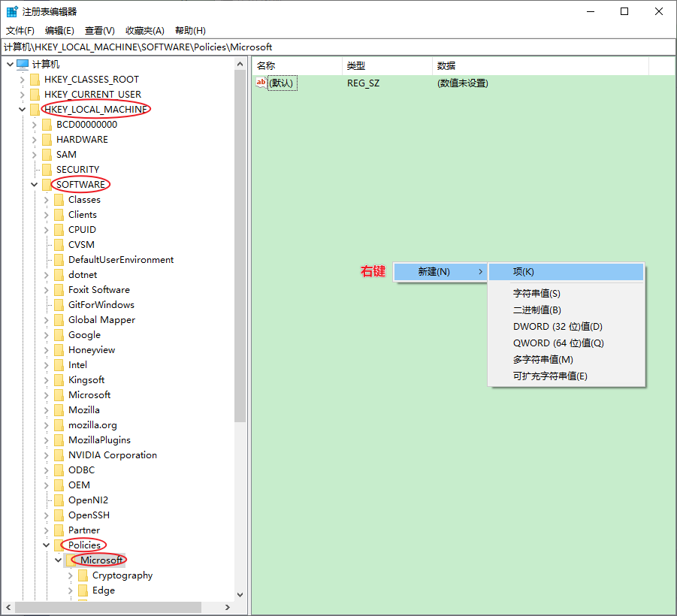Select the Microsoft key under Policies
The width and height of the screenshot is (677, 616).
(101, 560)
